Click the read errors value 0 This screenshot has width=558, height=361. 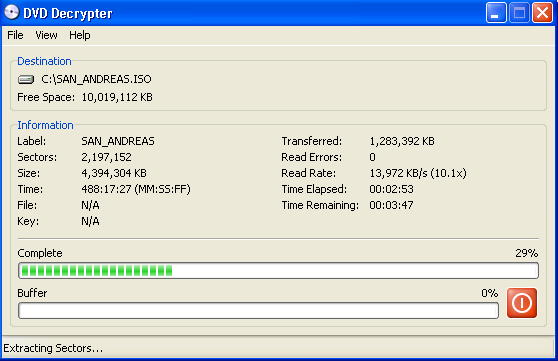coord(372,157)
